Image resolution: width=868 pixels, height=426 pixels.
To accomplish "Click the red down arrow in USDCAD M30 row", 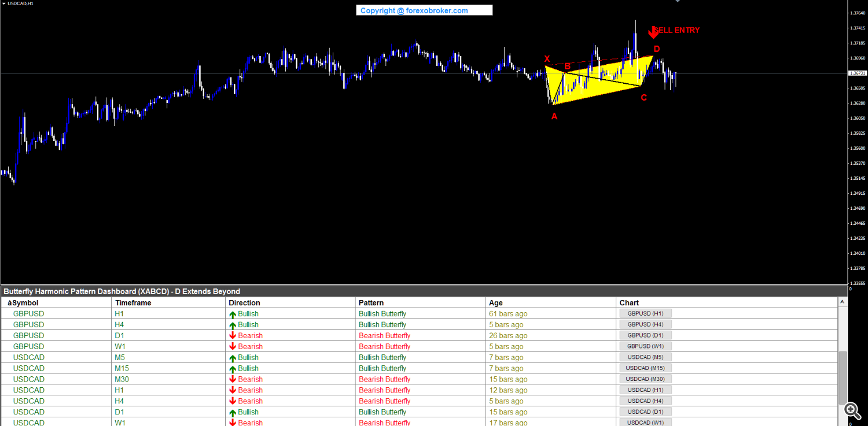I will 233,379.
